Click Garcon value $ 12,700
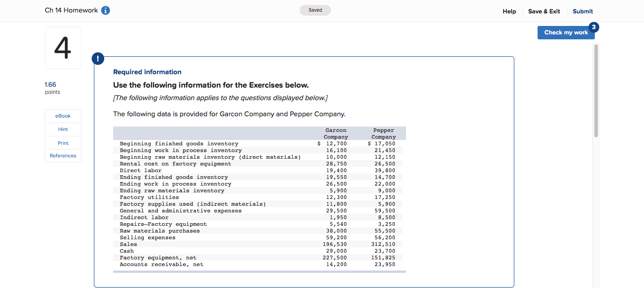644x288 pixels. tap(332, 144)
